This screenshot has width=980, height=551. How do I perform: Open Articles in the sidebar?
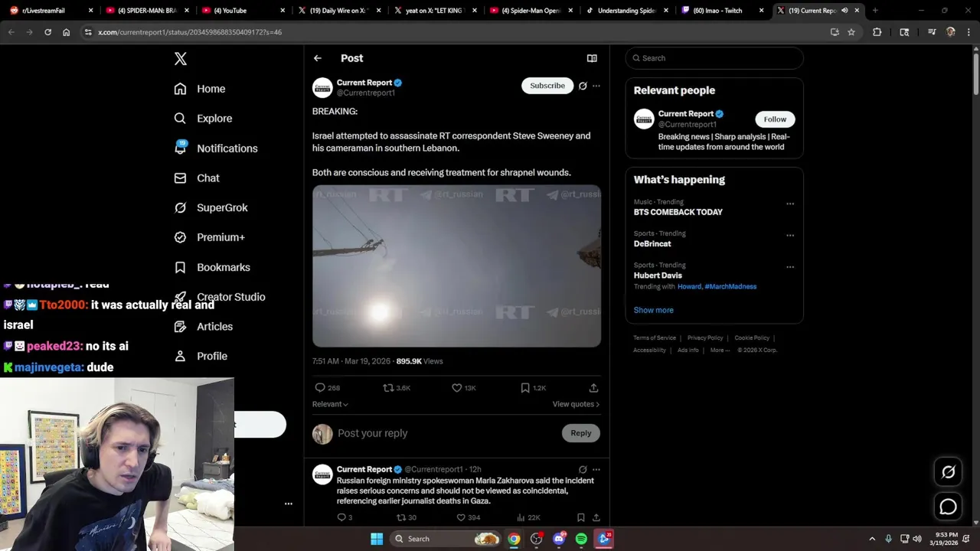click(x=204, y=327)
